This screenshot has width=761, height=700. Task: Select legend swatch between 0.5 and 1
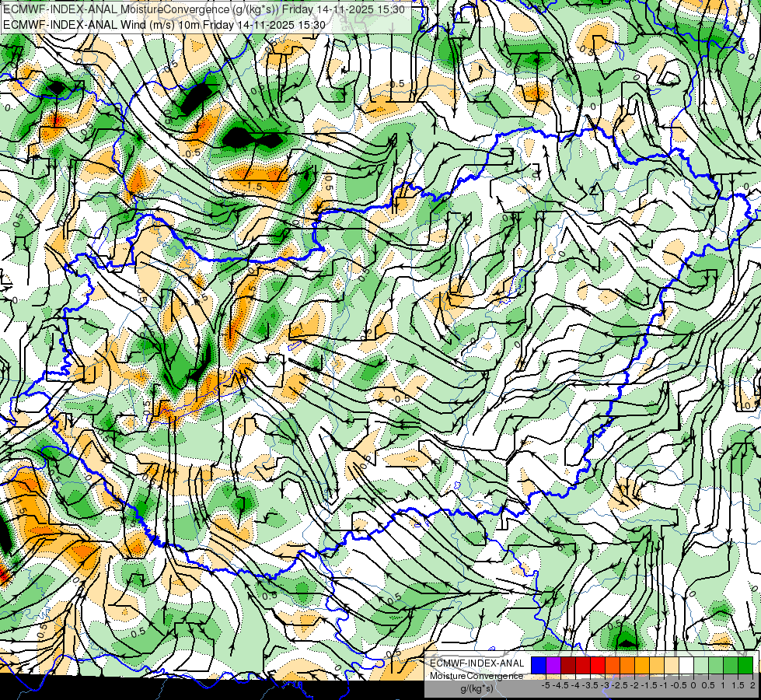(716, 665)
